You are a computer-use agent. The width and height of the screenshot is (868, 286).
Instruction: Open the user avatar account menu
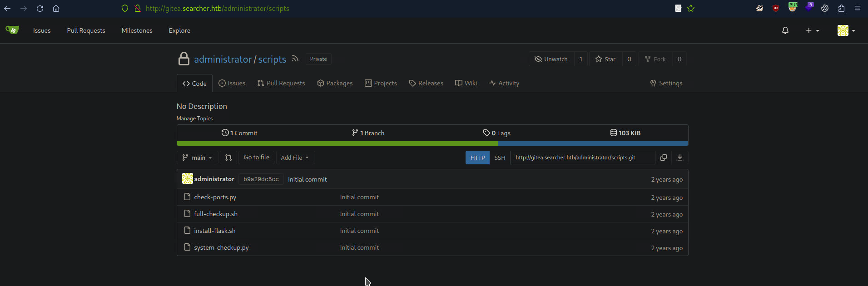(846, 30)
